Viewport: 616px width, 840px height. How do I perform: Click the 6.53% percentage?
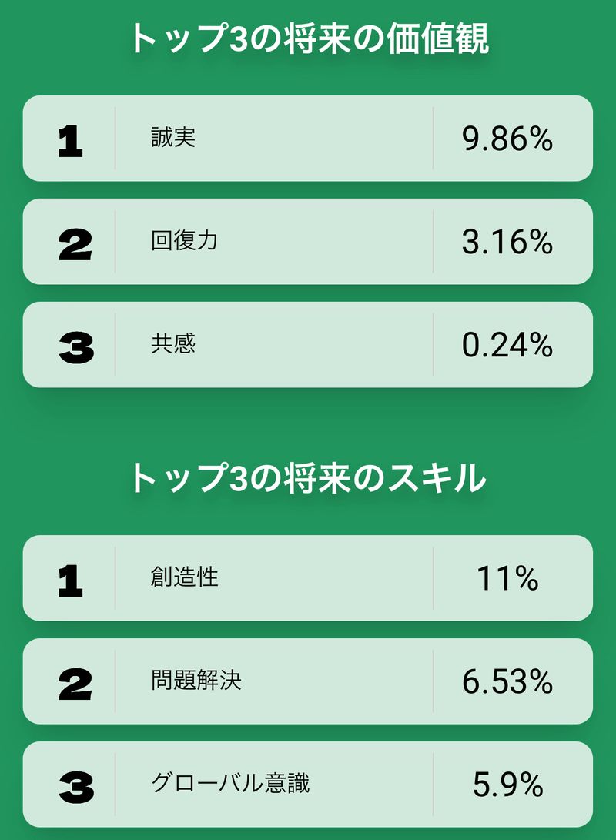tap(507, 681)
